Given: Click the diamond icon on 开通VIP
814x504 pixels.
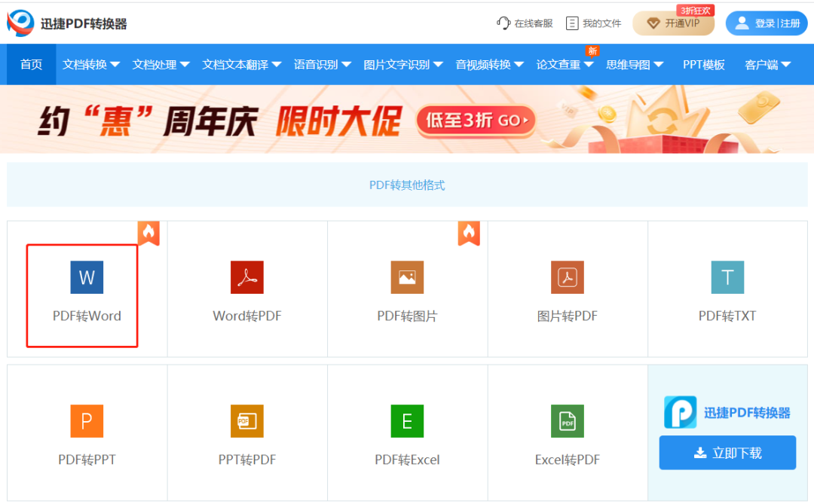Looking at the screenshot, I should point(653,23).
